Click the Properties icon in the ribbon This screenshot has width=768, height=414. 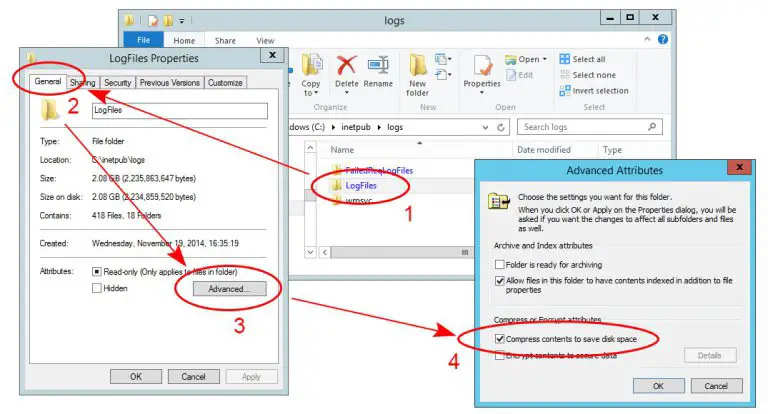click(x=482, y=66)
